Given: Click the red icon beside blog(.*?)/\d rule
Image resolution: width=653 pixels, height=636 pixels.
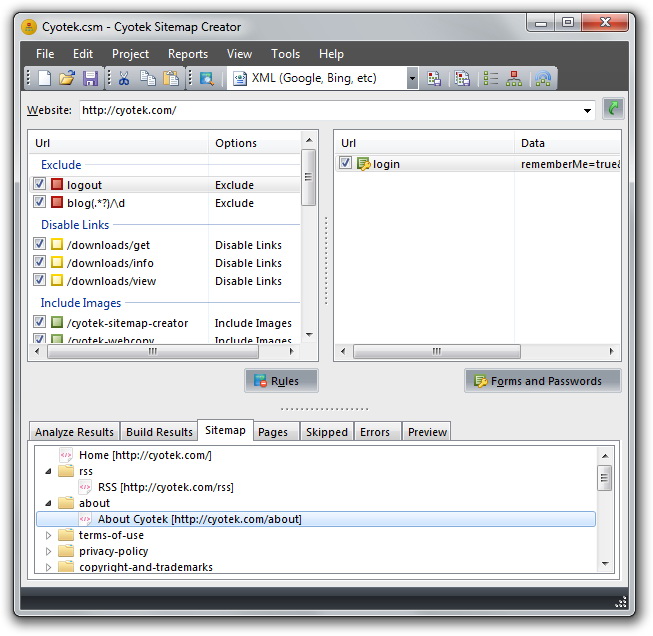Looking at the screenshot, I should pyautogui.click(x=57, y=202).
